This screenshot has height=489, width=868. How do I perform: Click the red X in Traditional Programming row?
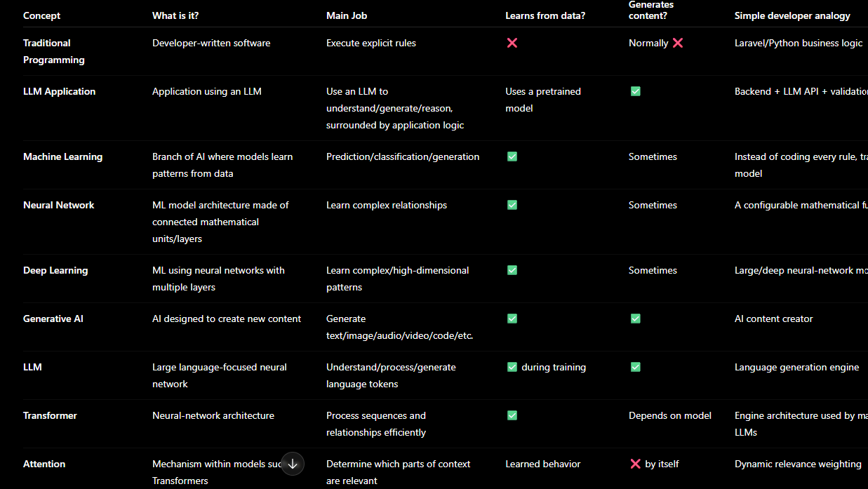point(512,43)
